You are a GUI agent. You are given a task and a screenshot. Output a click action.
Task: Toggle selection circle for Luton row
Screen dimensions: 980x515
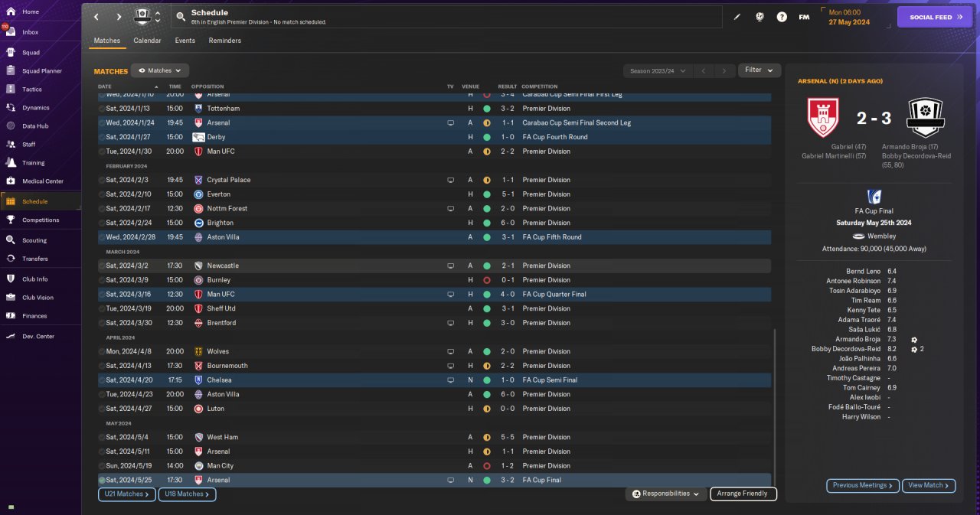click(102, 409)
